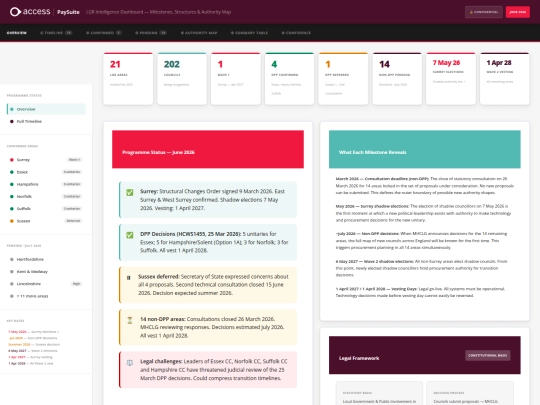Click the '202' councils stat card

pyautogui.click(x=182, y=79)
